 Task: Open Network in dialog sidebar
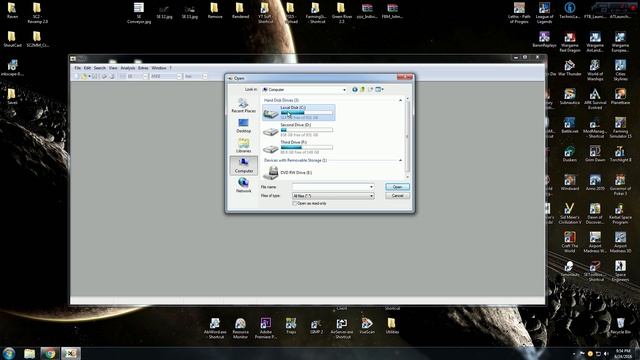[243, 185]
